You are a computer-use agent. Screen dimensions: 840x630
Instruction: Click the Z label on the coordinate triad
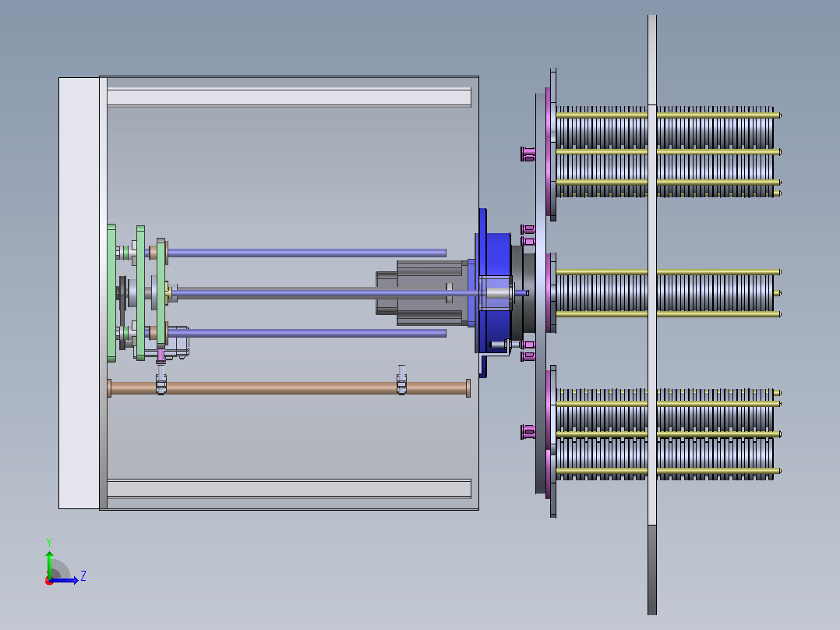click(83, 576)
